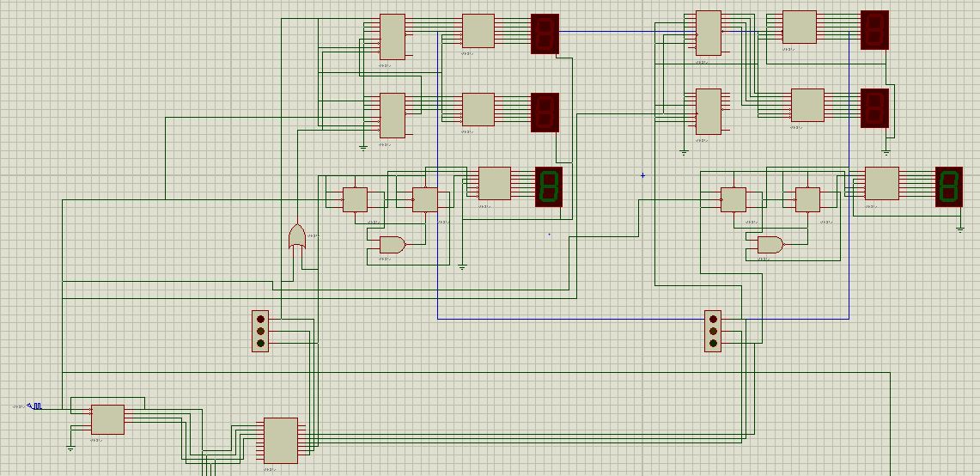Select lower counter chip in right circuit
The width and height of the screenshot is (980, 476).
pos(708,112)
